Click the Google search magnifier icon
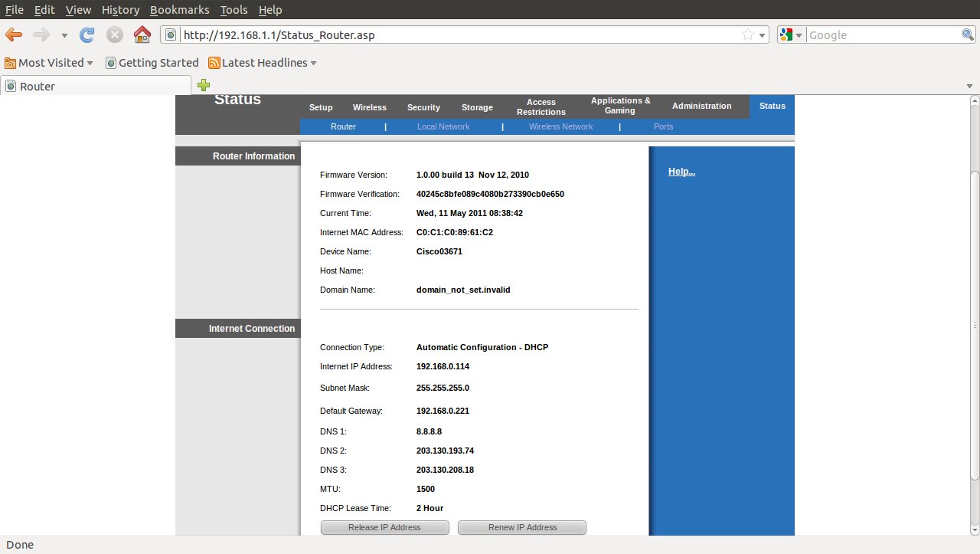The width and height of the screenshot is (980, 554). tap(968, 34)
